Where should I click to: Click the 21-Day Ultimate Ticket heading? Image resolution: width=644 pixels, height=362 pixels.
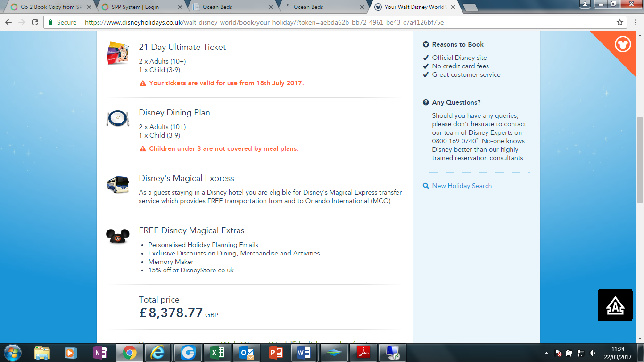click(182, 47)
